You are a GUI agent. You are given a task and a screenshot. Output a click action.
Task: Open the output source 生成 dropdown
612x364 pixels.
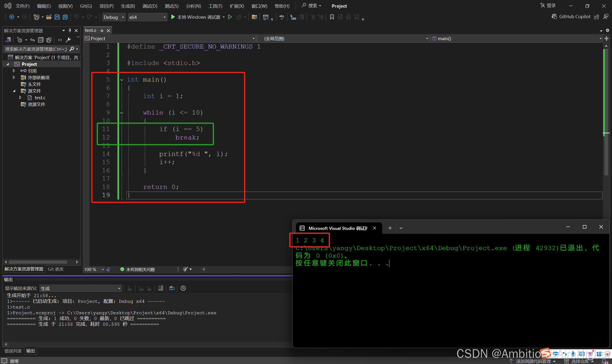81,288
